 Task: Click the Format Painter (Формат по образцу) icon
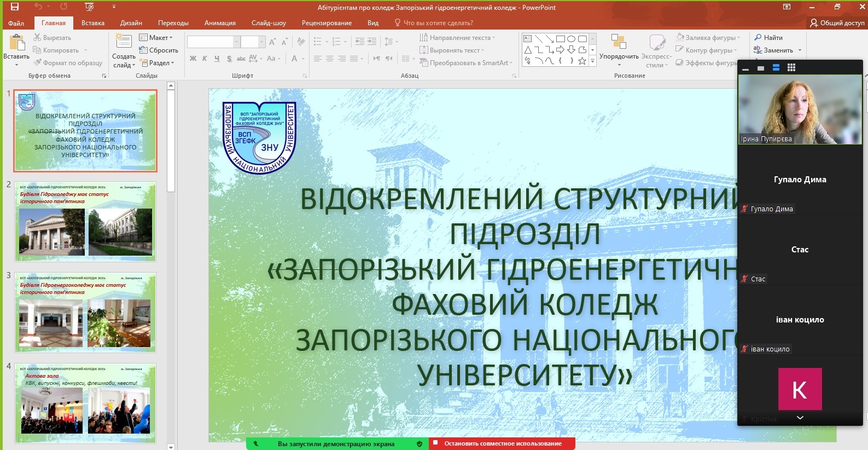click(37, 62)
